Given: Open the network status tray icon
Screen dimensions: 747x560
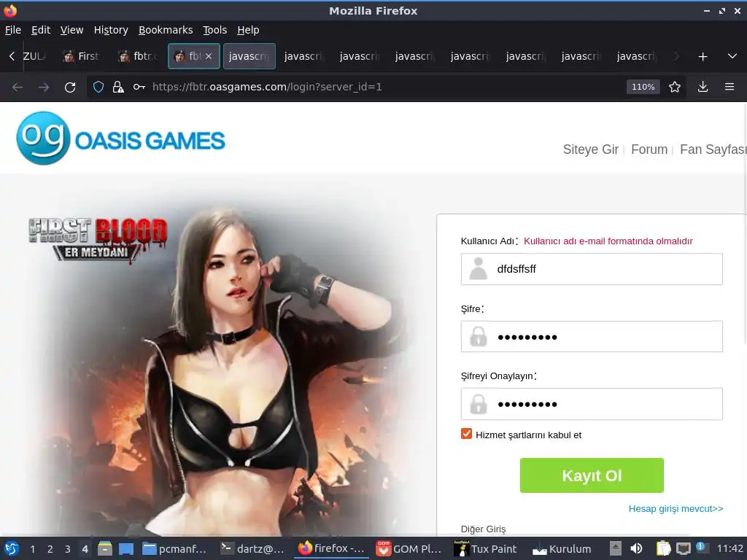Looking at the screenshot, I should coord(683,548).
